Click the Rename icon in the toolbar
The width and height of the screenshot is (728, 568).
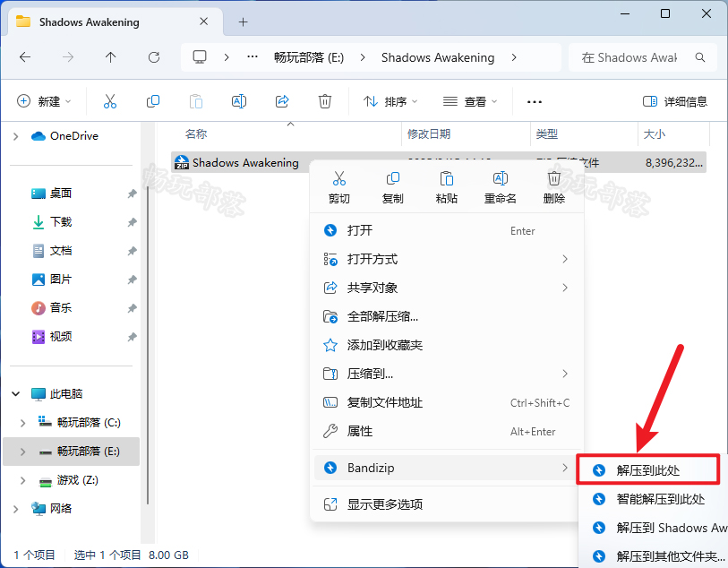(239, 101)
